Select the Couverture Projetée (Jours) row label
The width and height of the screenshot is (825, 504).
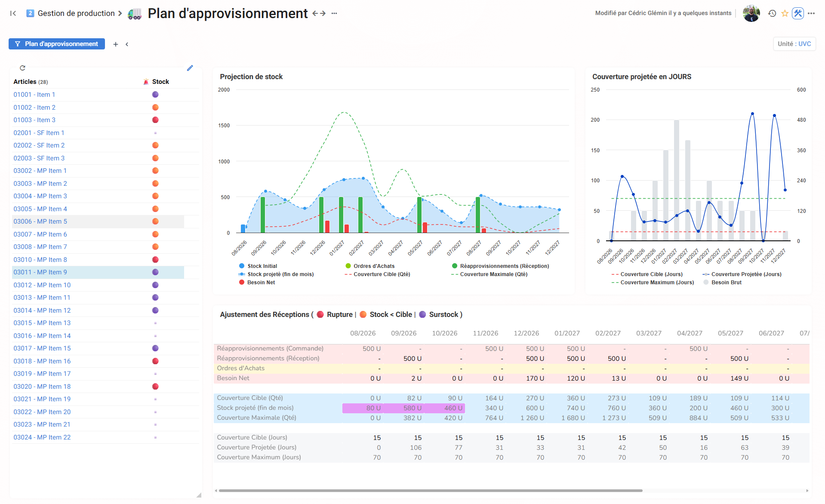click(x=257, y=448)
